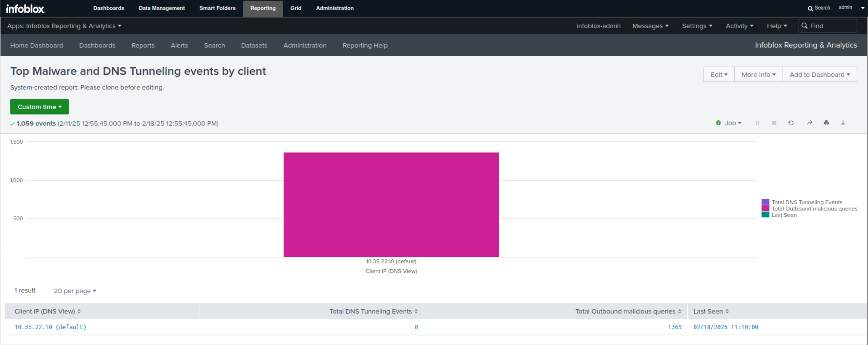Open the Edit button menu
This screenshot has width=868, height=345.
(719, 74)
